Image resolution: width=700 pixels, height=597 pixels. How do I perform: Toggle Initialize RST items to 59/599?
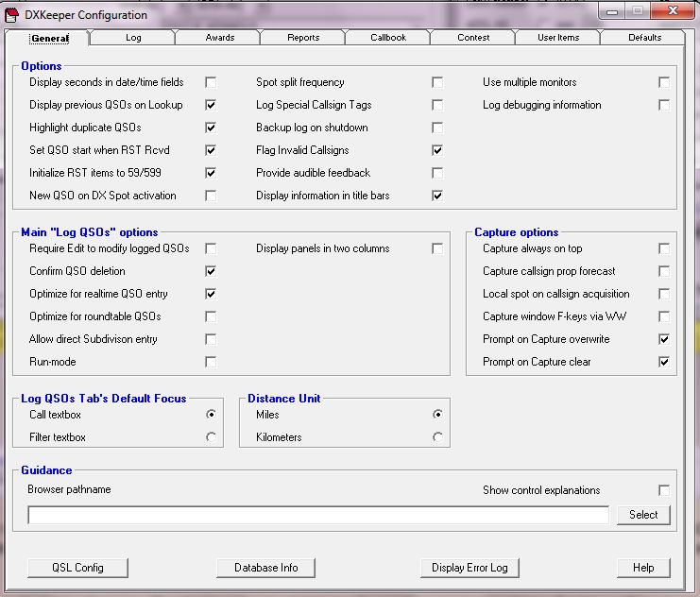[x=211, y=173]
